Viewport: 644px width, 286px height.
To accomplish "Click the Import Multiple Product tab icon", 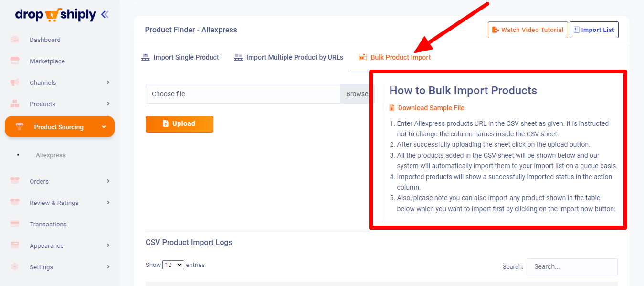I will coord(238,57).
